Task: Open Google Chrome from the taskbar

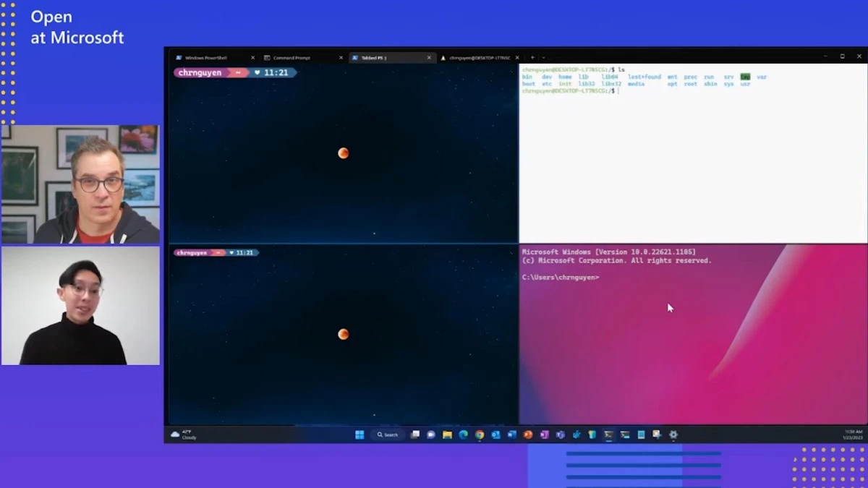Action: [x=480, y=435]
